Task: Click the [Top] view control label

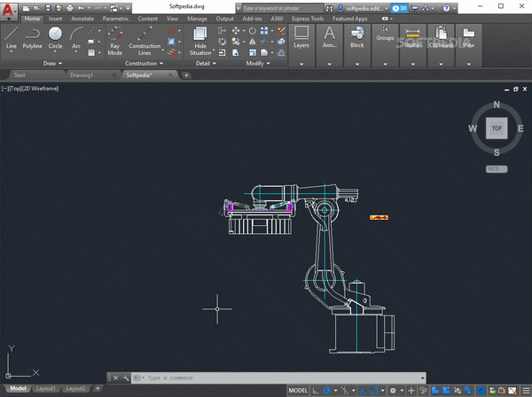Action: (15, 89)
